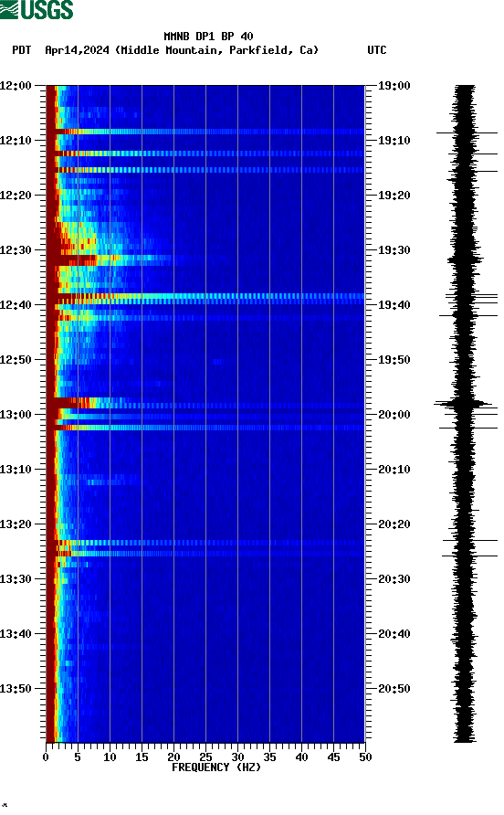
Task: Click the 20:30 UTC time label
Action: tap(394, 579)
